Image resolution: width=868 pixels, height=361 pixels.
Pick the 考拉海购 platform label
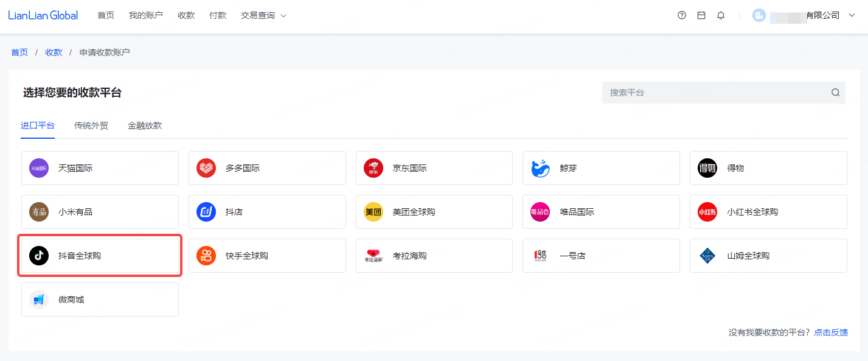tap(410, 256)
